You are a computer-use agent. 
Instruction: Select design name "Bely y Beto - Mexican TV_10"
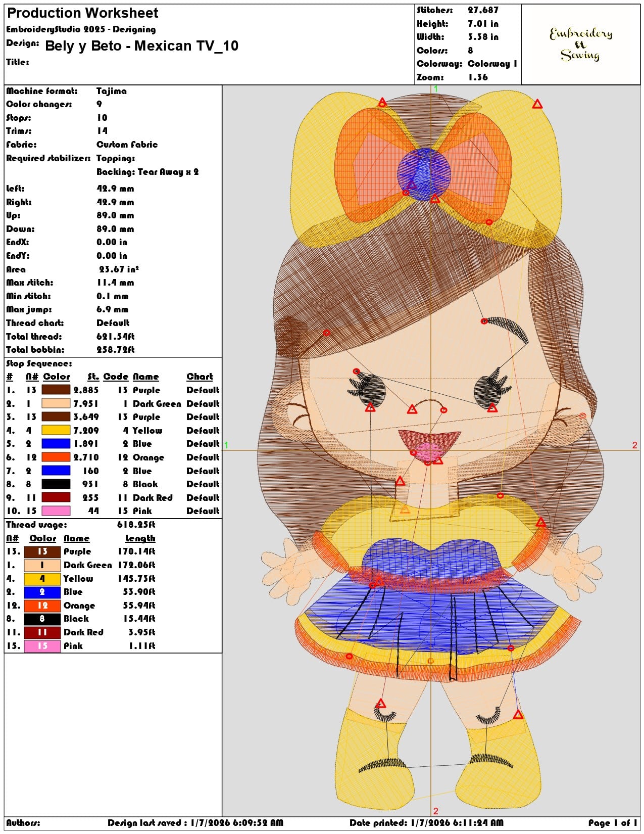click(141, 46)
